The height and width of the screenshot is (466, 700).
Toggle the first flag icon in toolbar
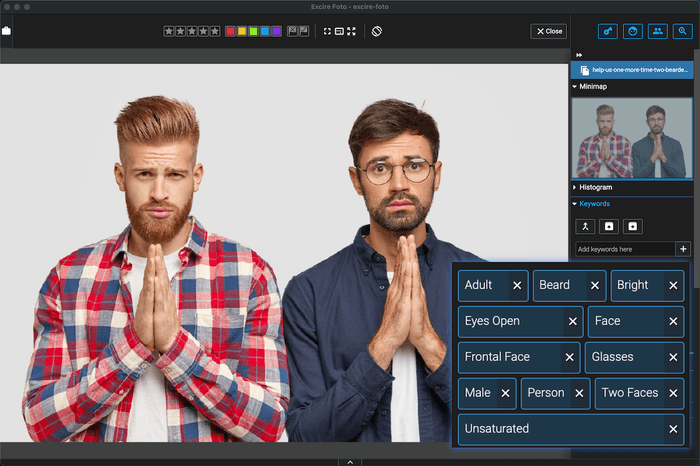[292, 31]
